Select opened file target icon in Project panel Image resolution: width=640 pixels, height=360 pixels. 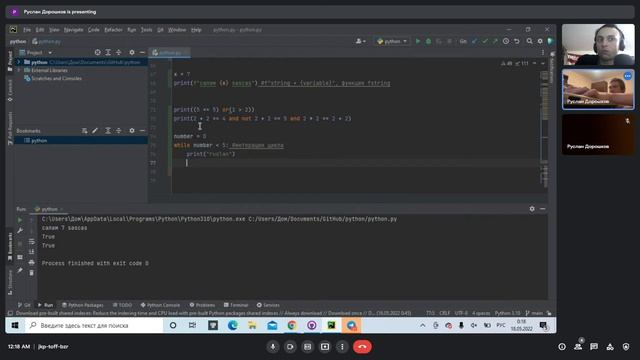98,52
